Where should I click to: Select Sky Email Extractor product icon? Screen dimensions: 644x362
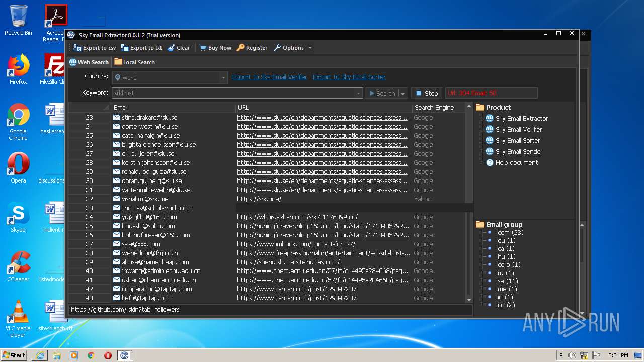coord(489,119)
